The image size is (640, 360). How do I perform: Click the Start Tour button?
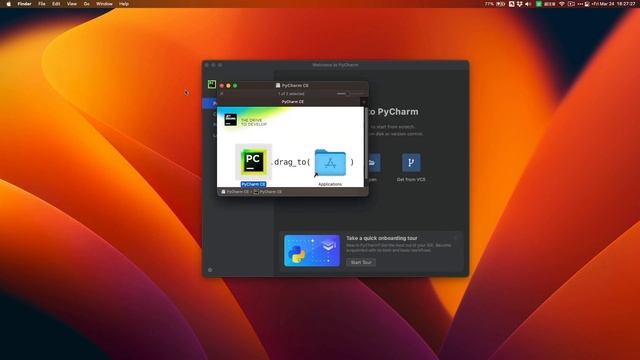click(361, 262)
